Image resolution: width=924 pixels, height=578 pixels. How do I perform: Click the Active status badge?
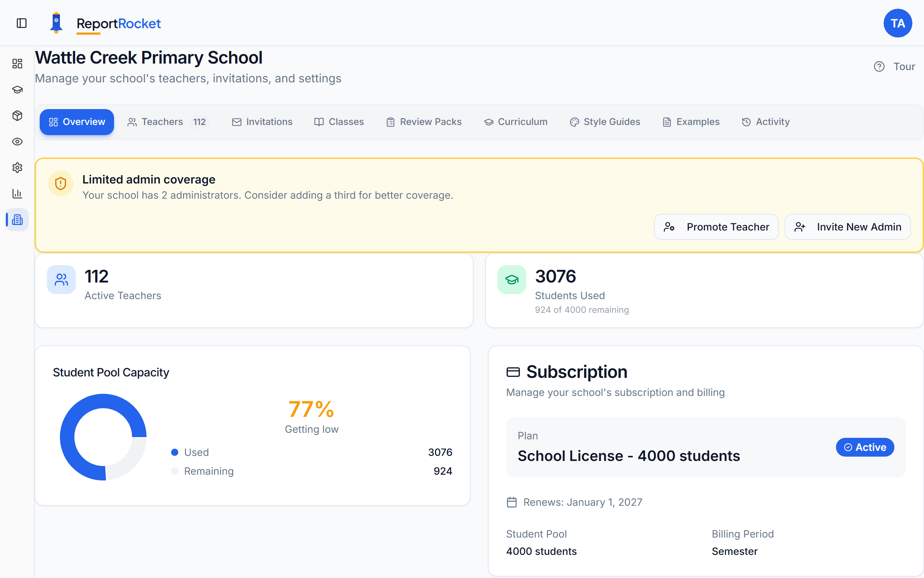[x=865, y=447]
